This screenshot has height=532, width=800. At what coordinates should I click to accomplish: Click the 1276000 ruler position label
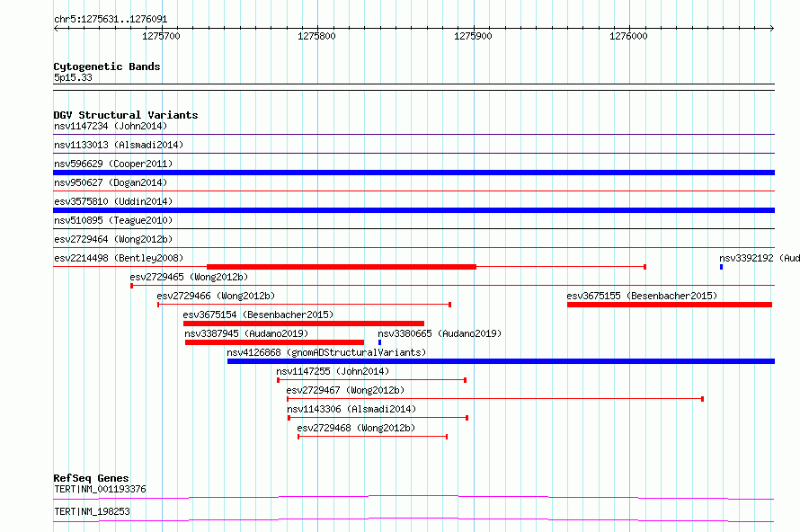pos(628,36)
